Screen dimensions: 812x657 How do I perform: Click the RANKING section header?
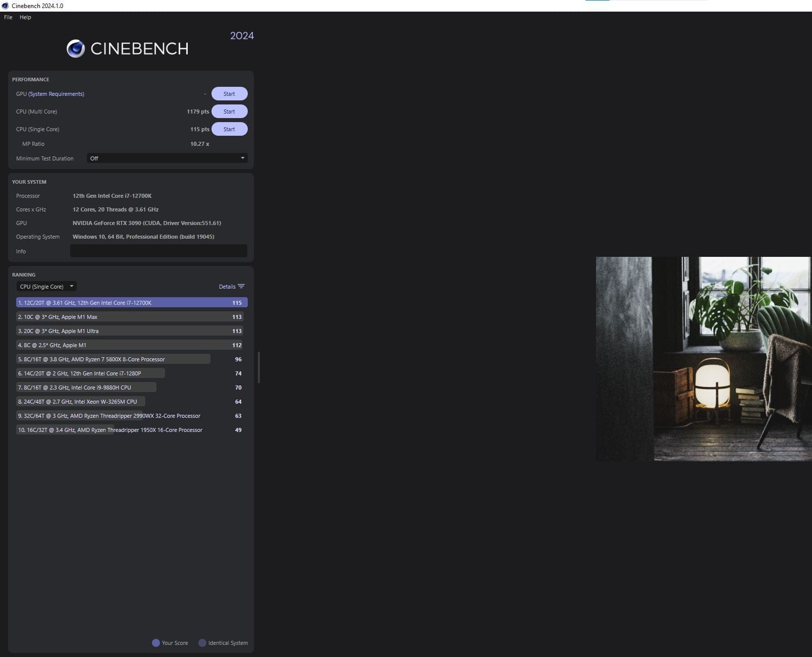24,275
